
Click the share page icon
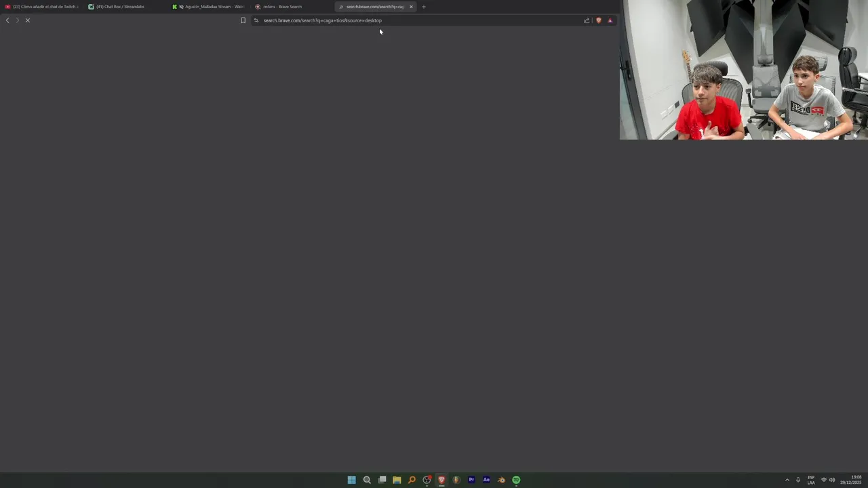587,20
